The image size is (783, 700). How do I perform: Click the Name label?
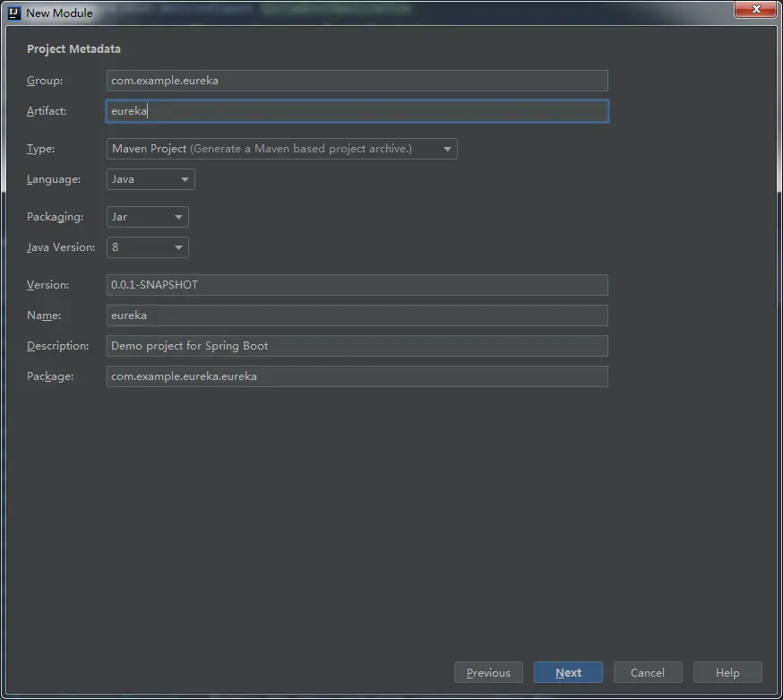pos(44,315)
